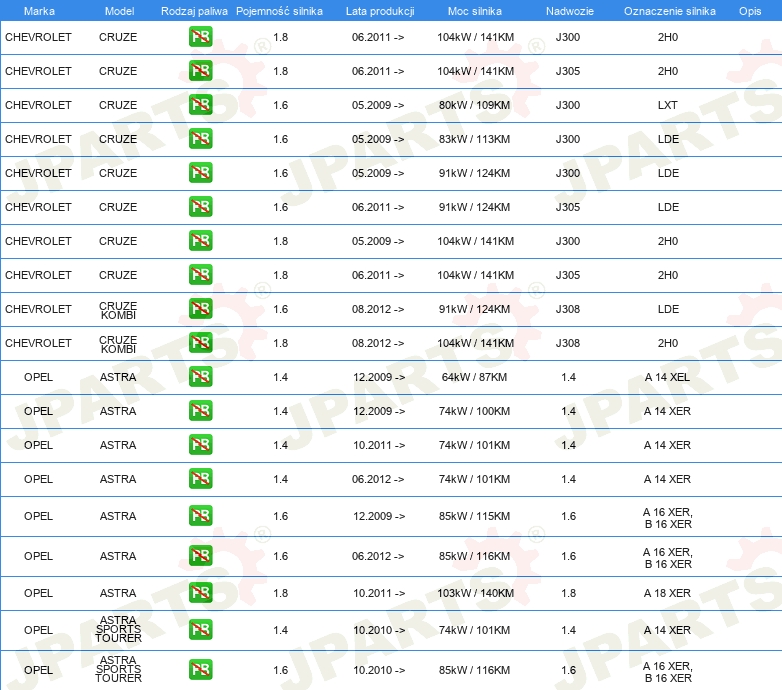
Task: Click the fuel icon in the Astra 64kW / 87KM row
Action: click(x=200, y=376)
